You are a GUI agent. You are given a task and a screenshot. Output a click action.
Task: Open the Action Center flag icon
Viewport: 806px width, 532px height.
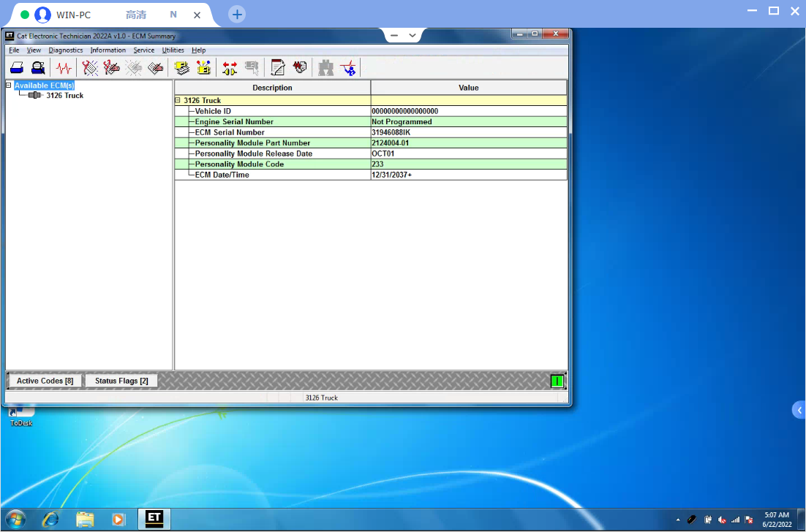tap(748, 520)
